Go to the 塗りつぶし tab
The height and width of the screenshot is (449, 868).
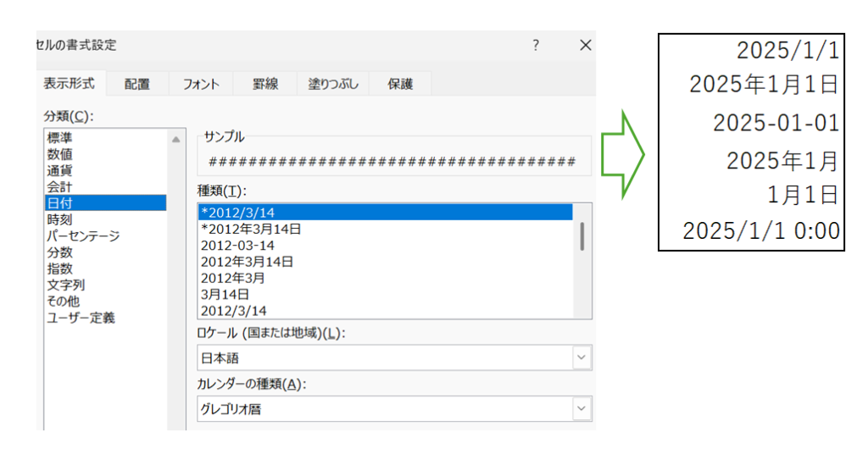[x=333, y=84]
